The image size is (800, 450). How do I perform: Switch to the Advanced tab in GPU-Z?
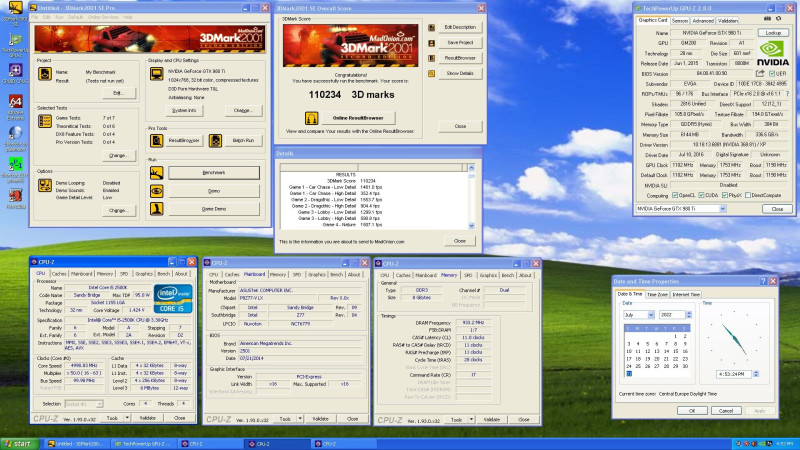point(703,21)
